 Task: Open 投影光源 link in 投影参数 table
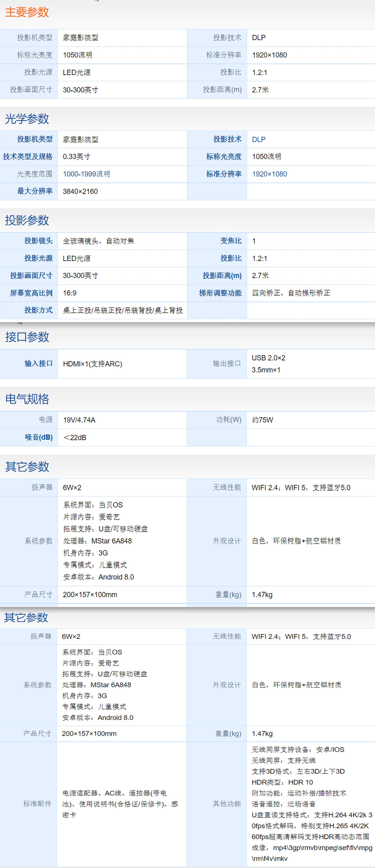pos(38,258)
